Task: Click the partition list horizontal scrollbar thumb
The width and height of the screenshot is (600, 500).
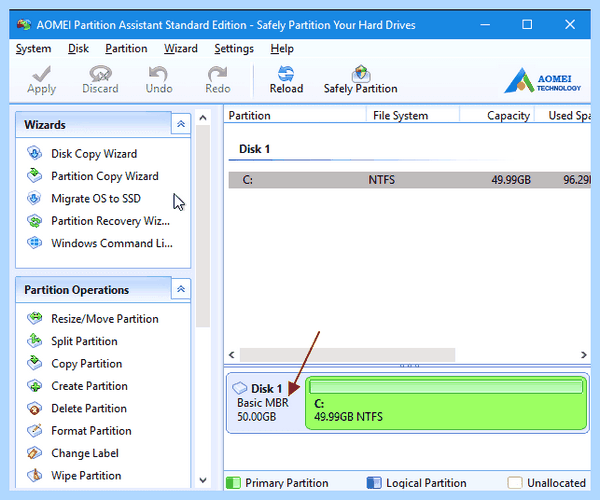Action: click(x=347, y=355)
